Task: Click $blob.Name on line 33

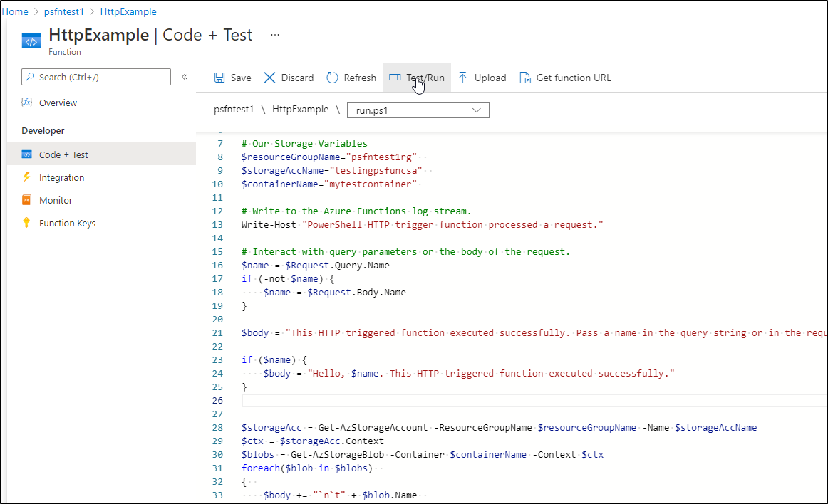Action: [x=389, y=495]
